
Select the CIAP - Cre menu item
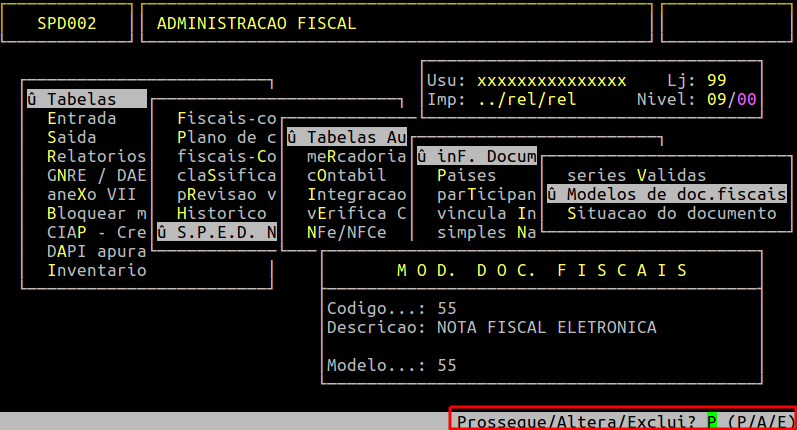click(97, 232)
